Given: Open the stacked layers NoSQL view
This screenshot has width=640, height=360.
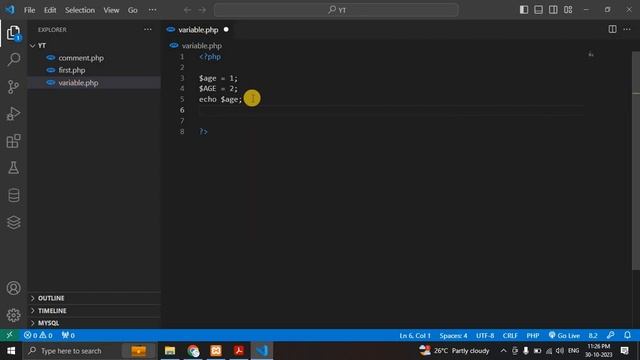Looking at the screenshot, I should (13, 222).
